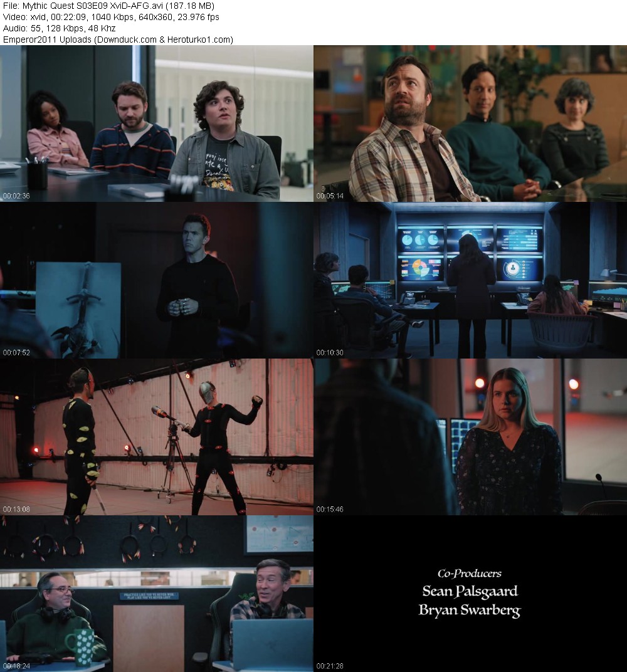Choose the thumbnail stamped 00:15:46
Viewport: 627px width, 672px height.
[x=470, y=437]
